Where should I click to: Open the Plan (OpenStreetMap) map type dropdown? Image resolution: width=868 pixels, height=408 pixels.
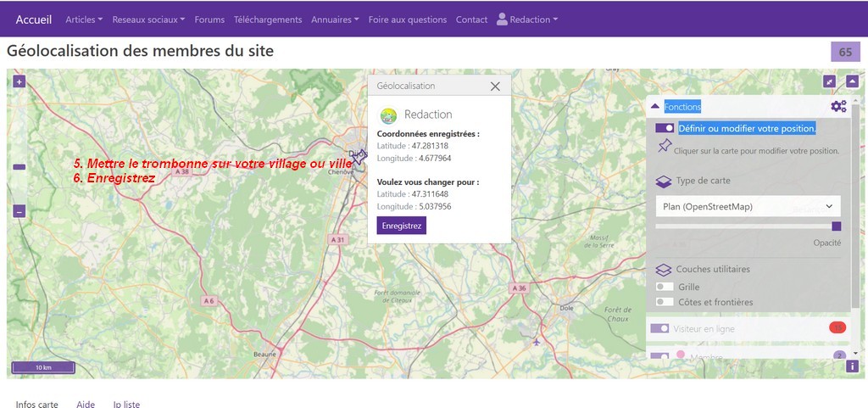[748, 206]
